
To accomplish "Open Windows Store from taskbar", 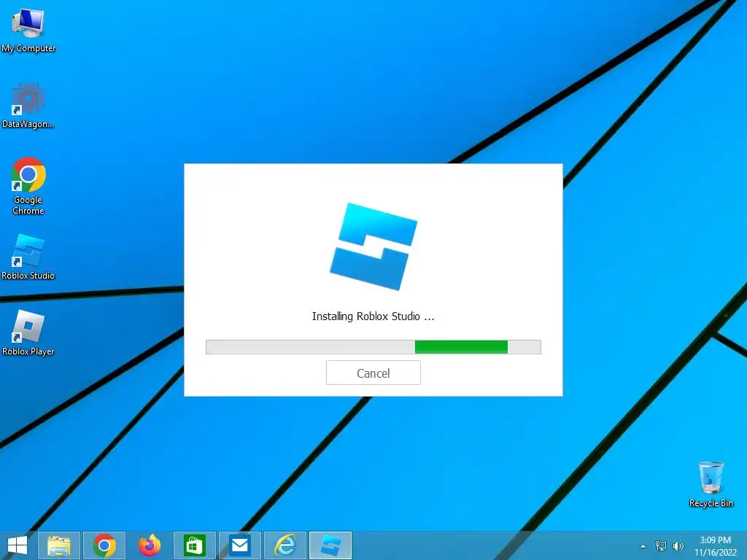I will [194, 545].
